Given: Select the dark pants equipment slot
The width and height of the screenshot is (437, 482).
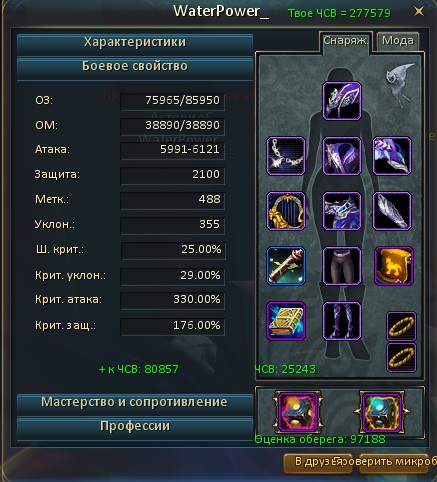Looking at the screenshot, I should (x=342, y=266).
